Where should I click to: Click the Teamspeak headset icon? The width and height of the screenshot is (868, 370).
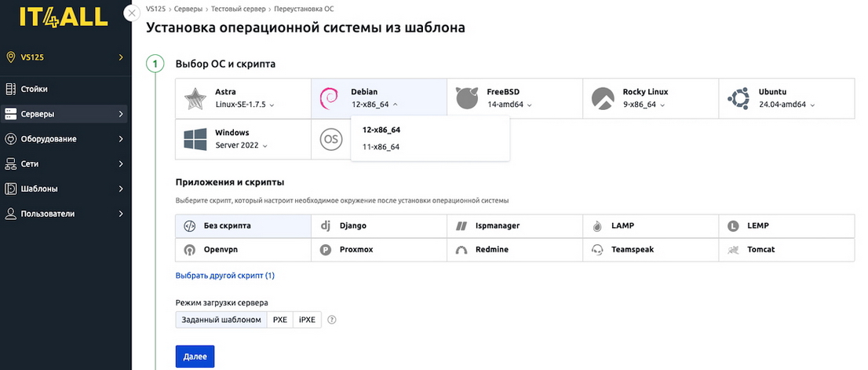tap(596, 250)
